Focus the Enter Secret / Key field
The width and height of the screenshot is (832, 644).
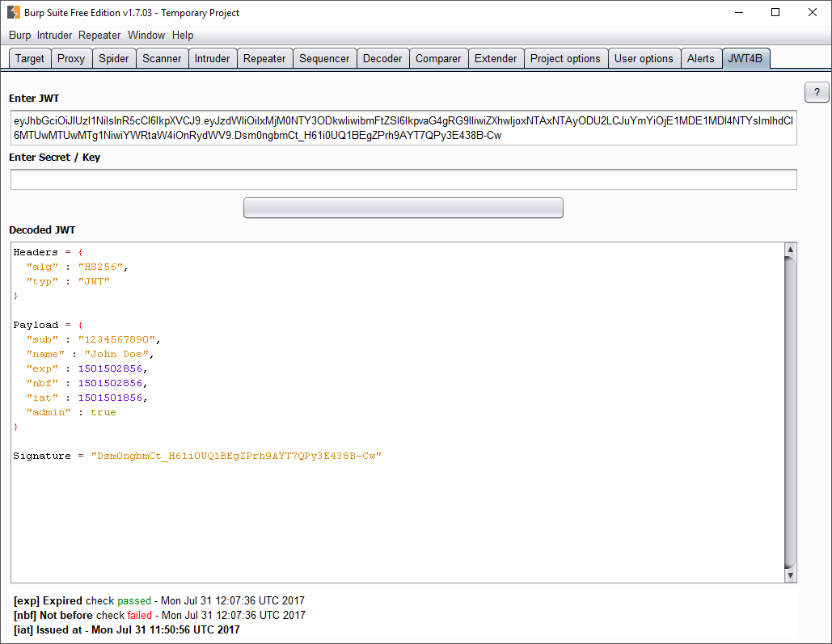403,179
